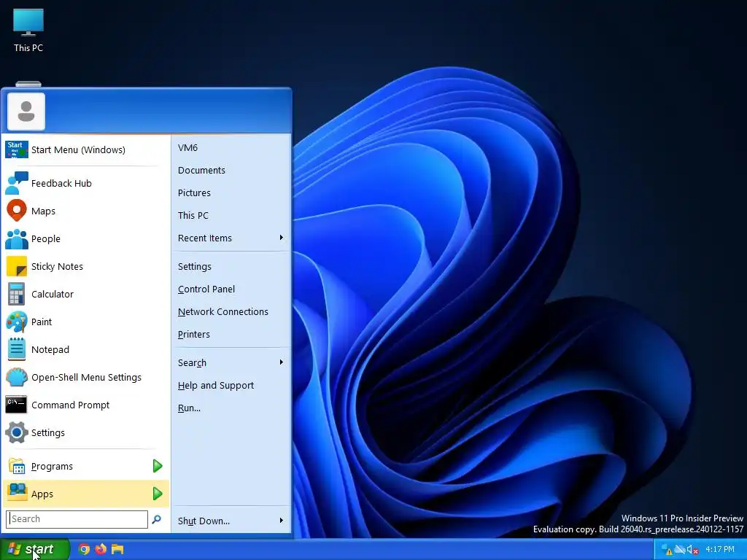Select the This PC desktop icon
The height and width of the screenshot is (560, 747).
pos(28,30)
